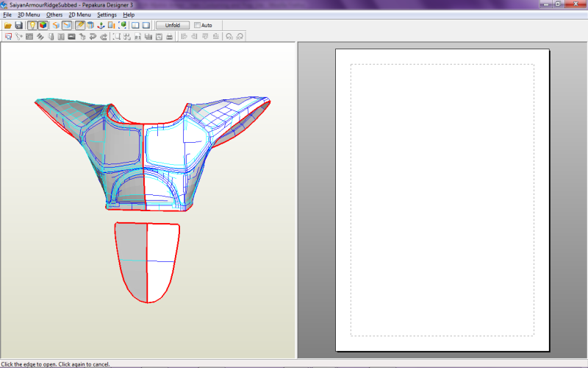Screen dimensions: 588x368
Task: Click the orange cube view icon
Action: 56,26
